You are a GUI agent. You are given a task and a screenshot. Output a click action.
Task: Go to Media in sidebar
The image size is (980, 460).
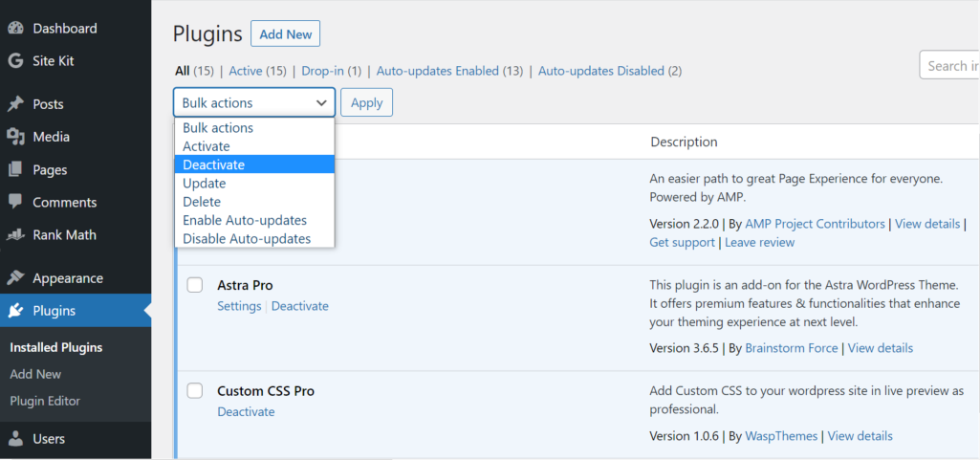click(x=52, y=137)
